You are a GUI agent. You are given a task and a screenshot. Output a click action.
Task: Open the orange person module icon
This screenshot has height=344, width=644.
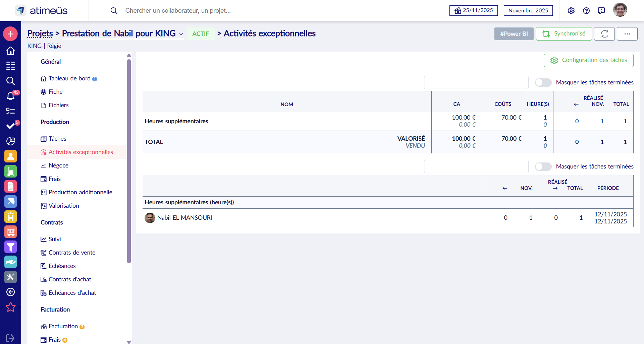pyautogui.click(x=10, y=156)
